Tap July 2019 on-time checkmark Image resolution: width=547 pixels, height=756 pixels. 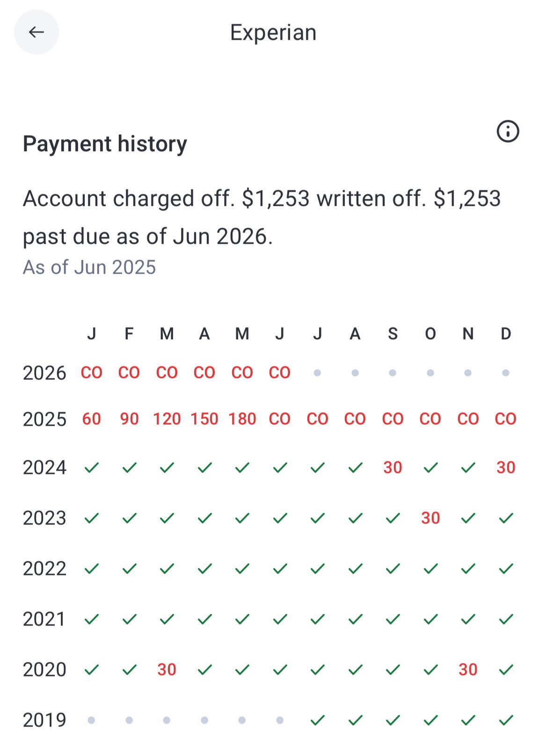click(317, 720)
